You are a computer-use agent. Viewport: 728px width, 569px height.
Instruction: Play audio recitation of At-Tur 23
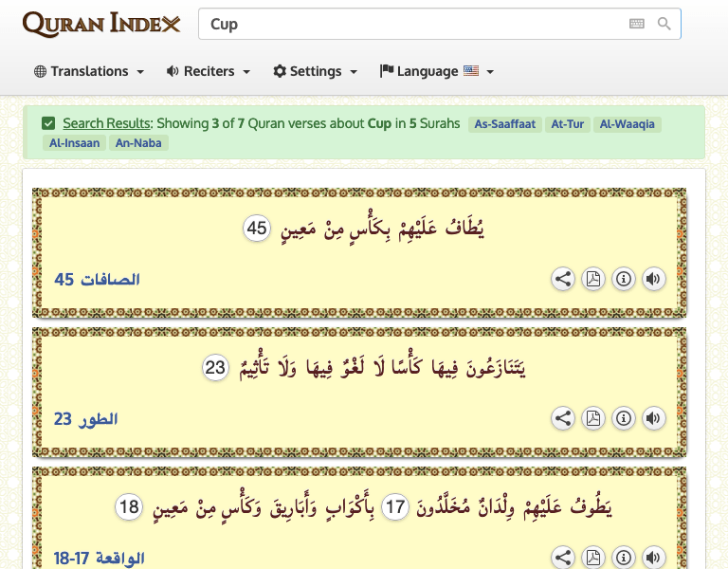653,418
